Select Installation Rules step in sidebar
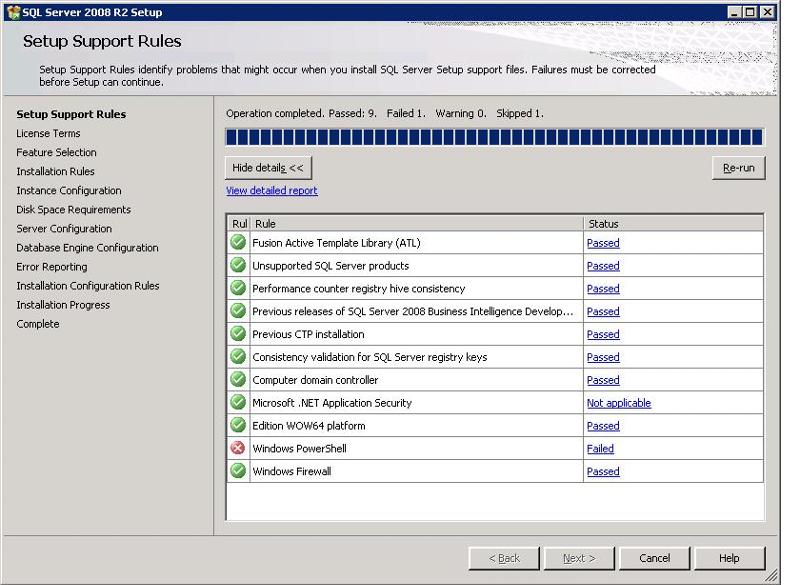The image size is (800, 585). (55, 171)
